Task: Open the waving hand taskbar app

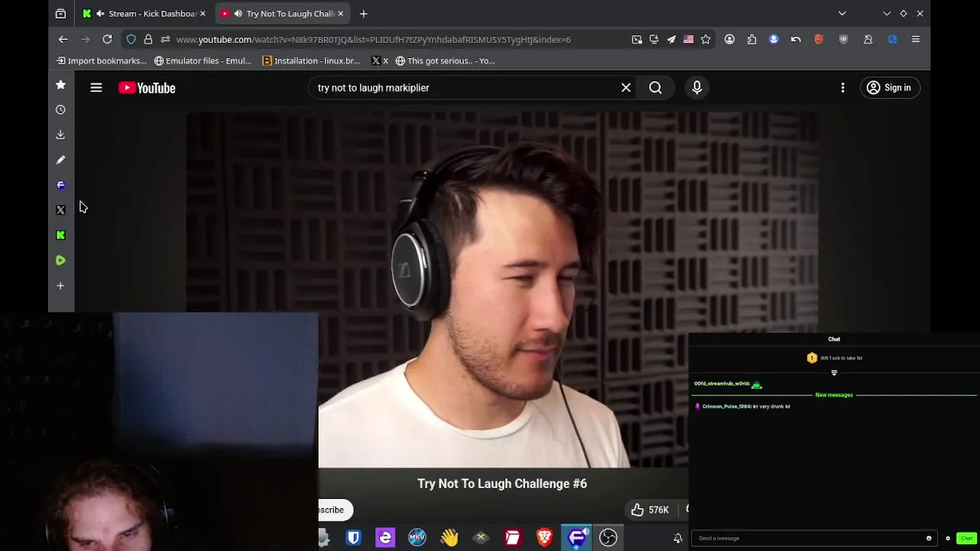Action: click(x=449, y=538)
